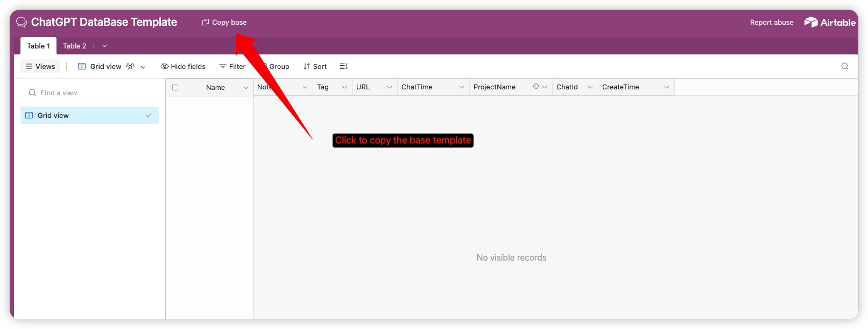868x329 pixels.
Task: Click the checkmark on the sidebar Grid view row
Action: click(149, 115)
